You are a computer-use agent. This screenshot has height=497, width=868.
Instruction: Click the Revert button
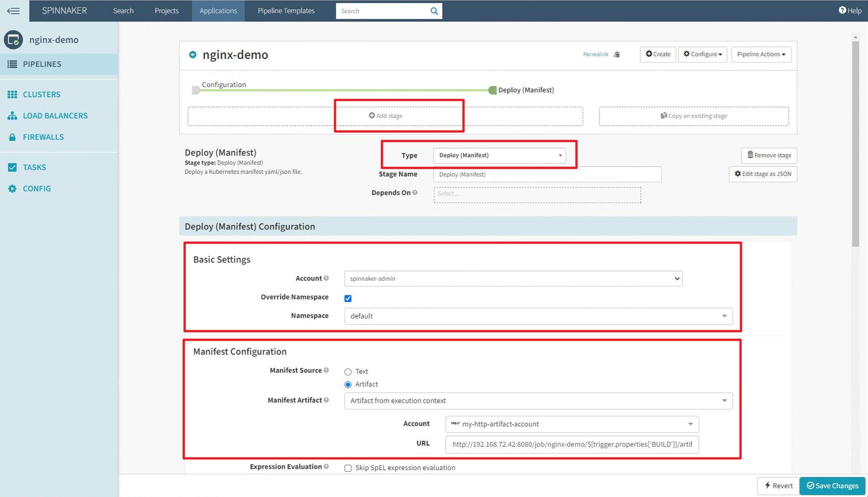(x=778, y=486)
